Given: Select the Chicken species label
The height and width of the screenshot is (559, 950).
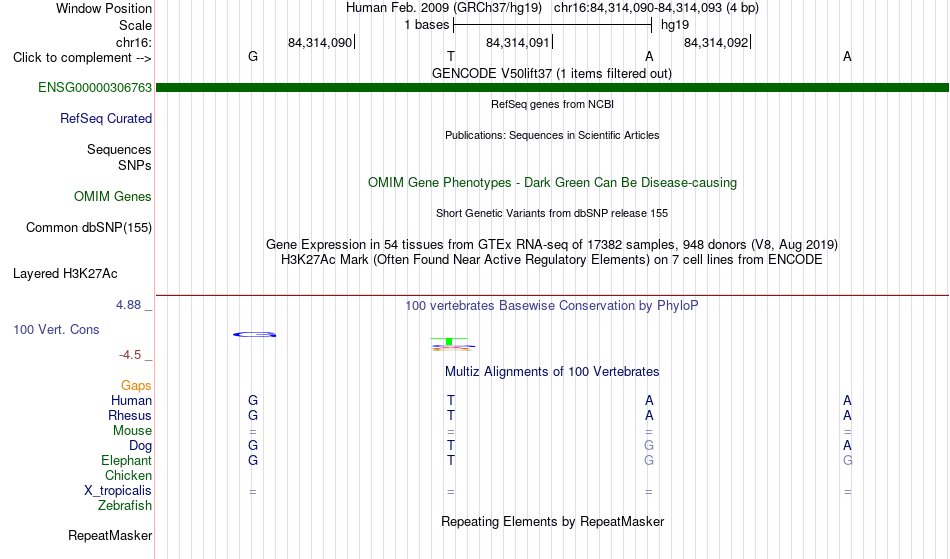Looking at the screenshot, I should (128, 476).
